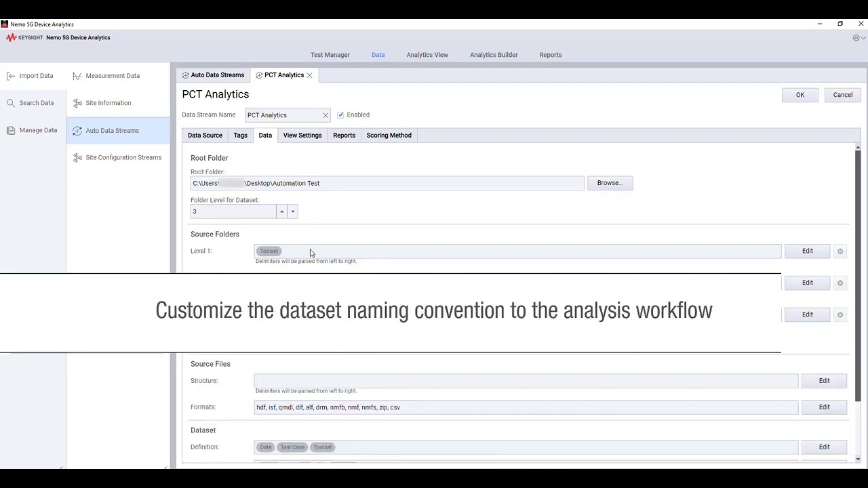Browse for the root folder
Screen dimensions: 868x488
click(610, 183)
